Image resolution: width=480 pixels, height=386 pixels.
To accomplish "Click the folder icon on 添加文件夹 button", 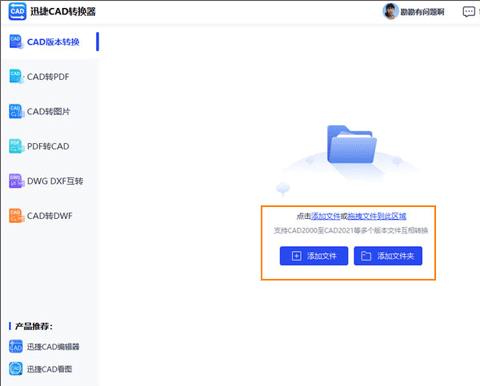I will (x=366, y=256).
